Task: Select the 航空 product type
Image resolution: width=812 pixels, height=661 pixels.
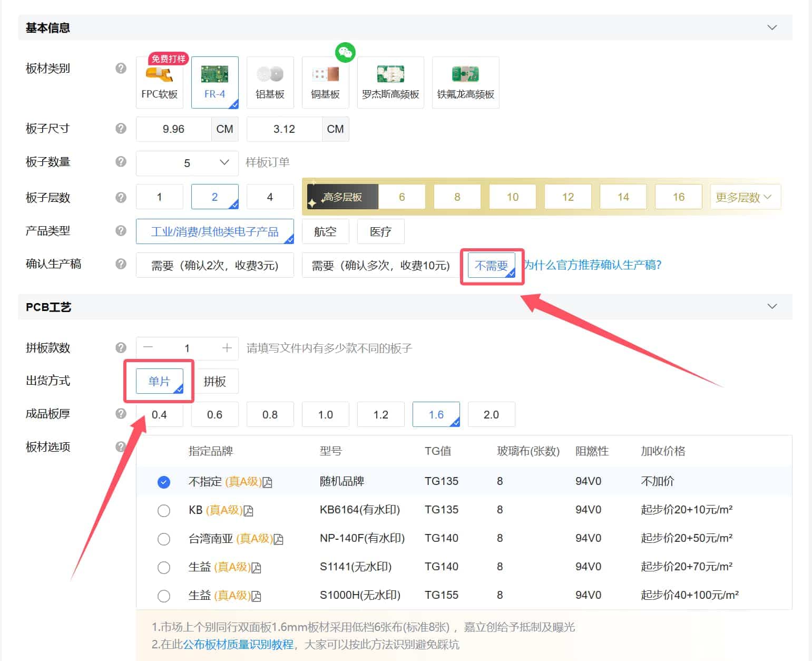Action: point(325,231)
